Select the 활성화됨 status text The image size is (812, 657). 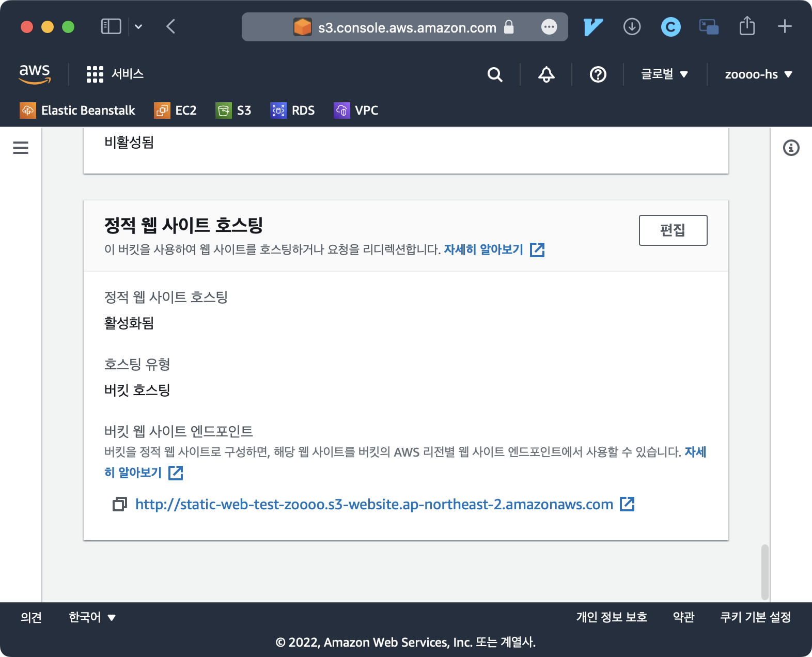pyautogui.click(x=129, y=323)
